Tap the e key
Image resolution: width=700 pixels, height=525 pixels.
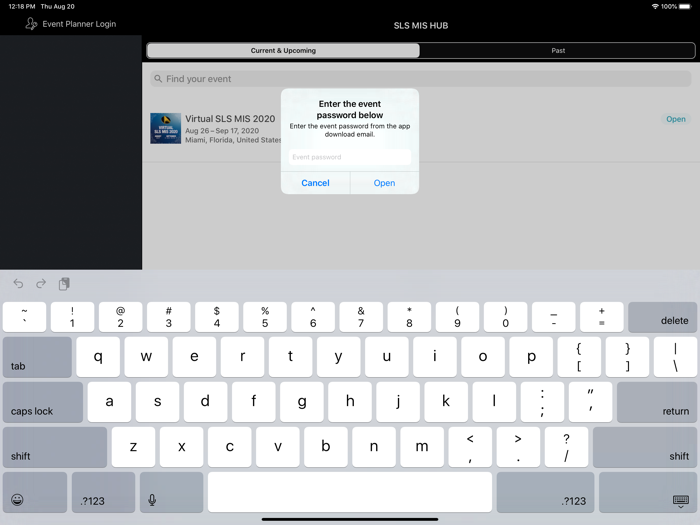pyautogui.click(x=194, y=358)
